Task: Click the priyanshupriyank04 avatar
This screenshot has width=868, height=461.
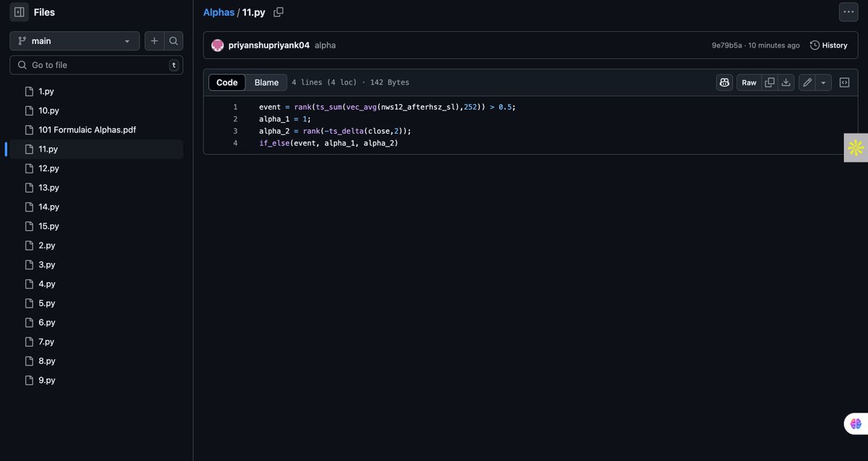Action: 217,45
